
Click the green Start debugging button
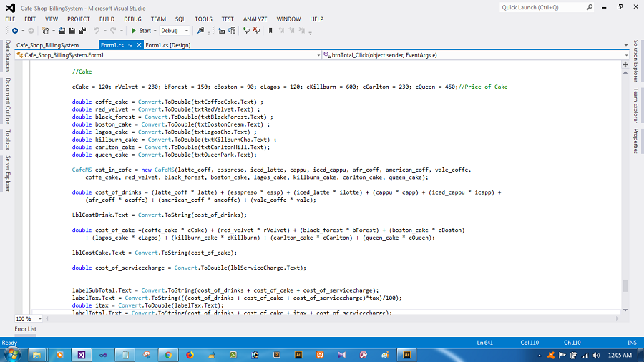(x=140, y=31)
